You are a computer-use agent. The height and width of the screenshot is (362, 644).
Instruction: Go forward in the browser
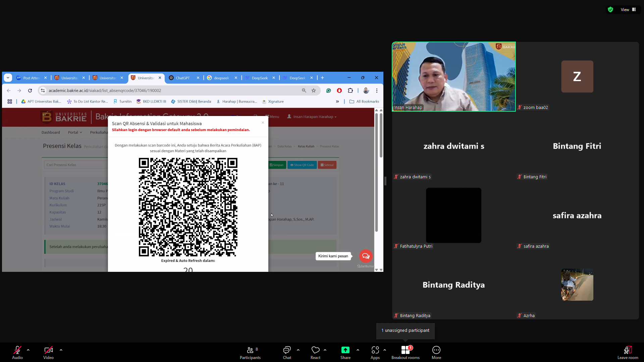19,90
